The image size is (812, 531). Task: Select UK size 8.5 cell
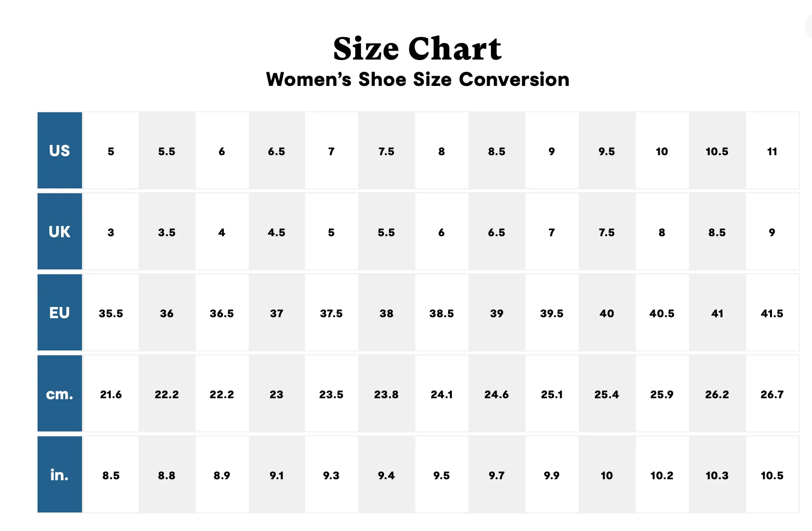(x=717, y=231)
